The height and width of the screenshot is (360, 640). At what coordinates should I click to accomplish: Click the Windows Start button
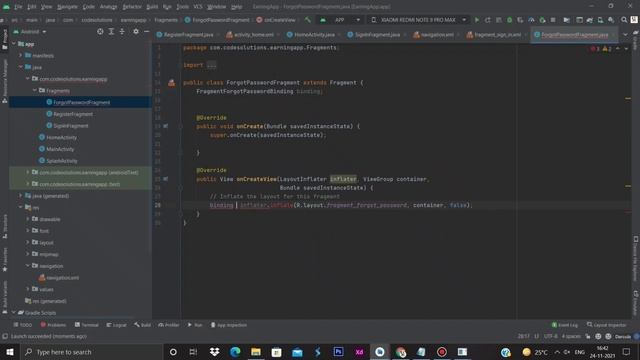coord(10,352)
